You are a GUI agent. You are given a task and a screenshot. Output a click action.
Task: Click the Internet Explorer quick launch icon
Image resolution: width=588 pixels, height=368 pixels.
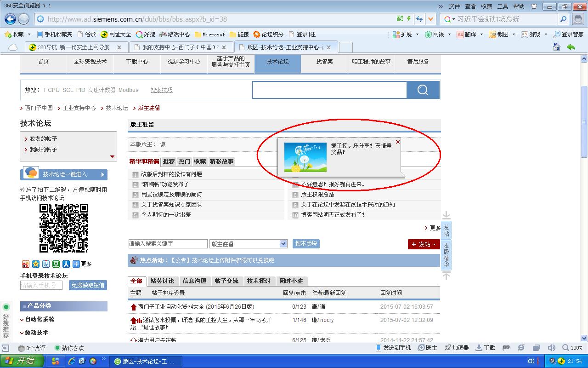pos(71,361)
